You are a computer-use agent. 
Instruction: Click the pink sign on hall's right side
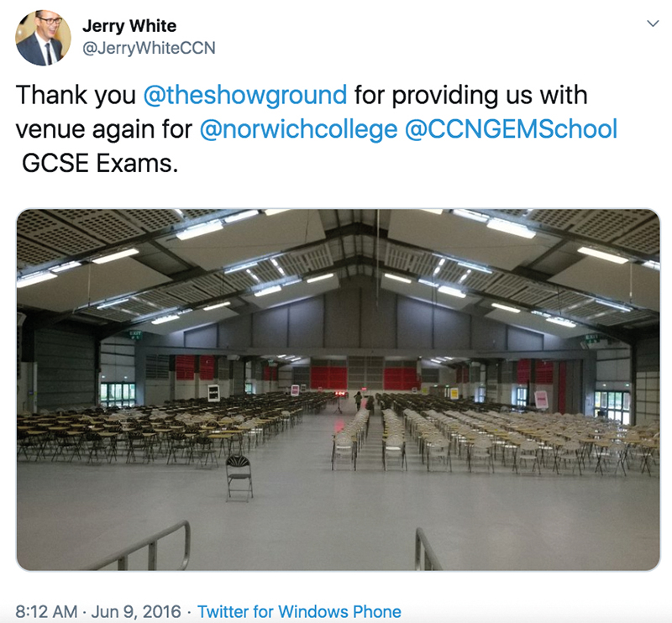[x=541, y=400]
